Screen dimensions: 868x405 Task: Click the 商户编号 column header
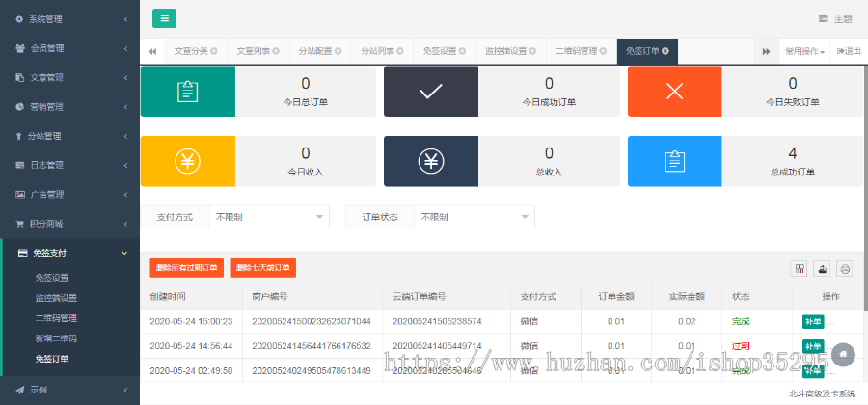point(312,297)
